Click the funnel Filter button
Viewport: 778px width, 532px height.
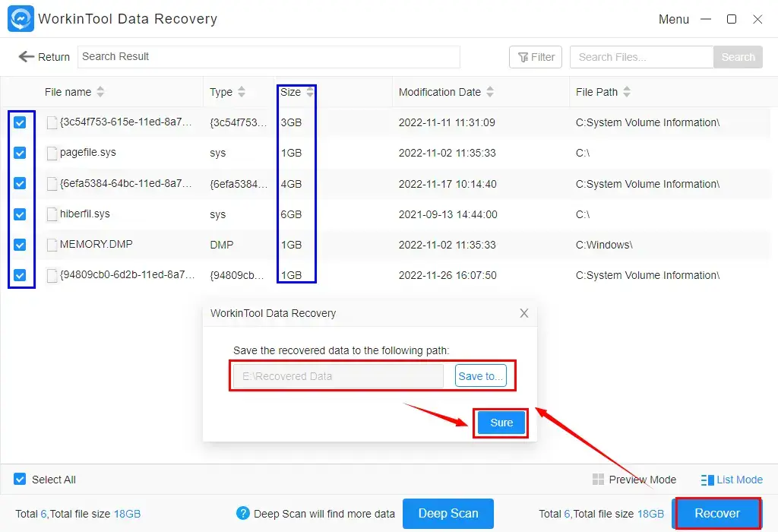[536, 57]
